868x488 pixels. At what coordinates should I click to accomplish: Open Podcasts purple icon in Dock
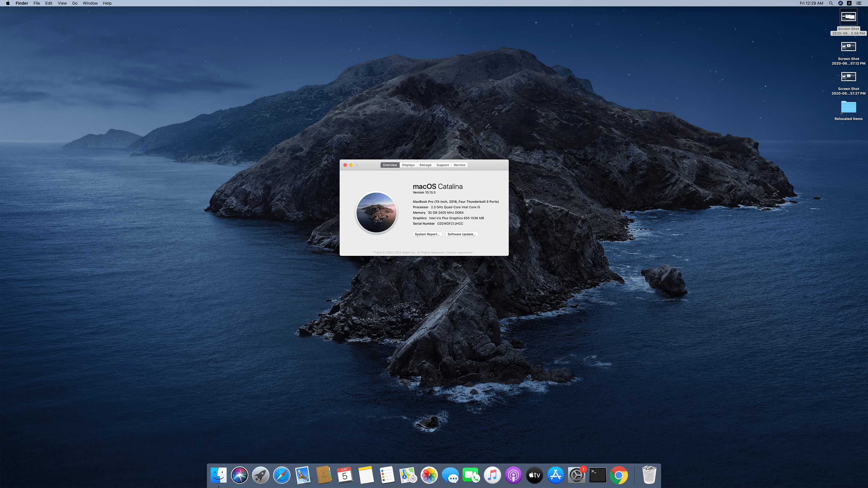(x=513, y=475)
